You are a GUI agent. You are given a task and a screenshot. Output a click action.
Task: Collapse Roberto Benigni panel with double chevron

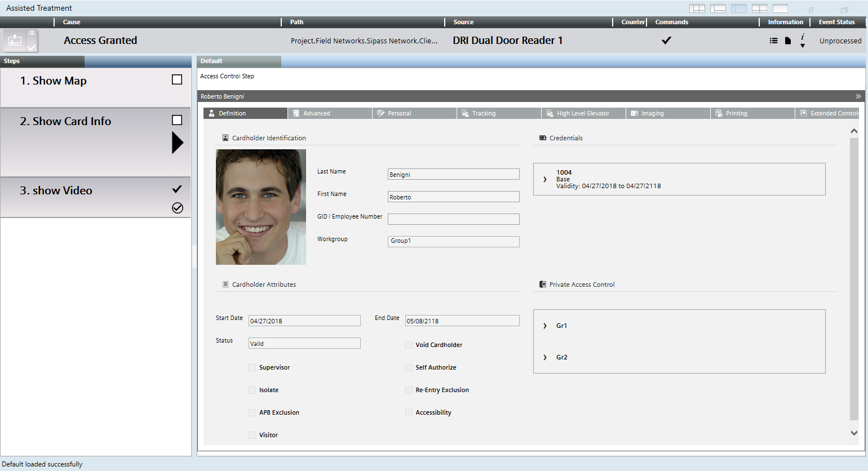(x=858, y=96)
